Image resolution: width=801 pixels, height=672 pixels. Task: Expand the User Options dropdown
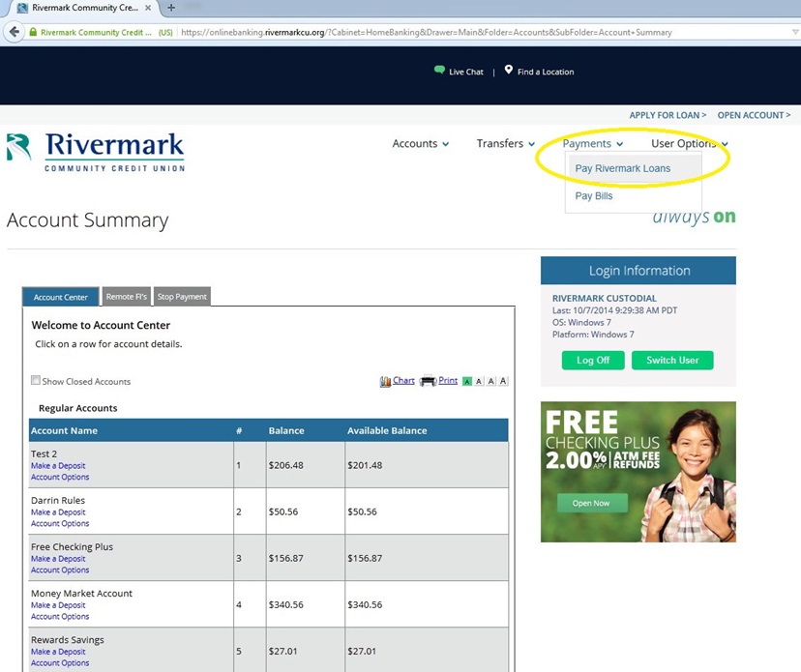click(x=689, y=143)
